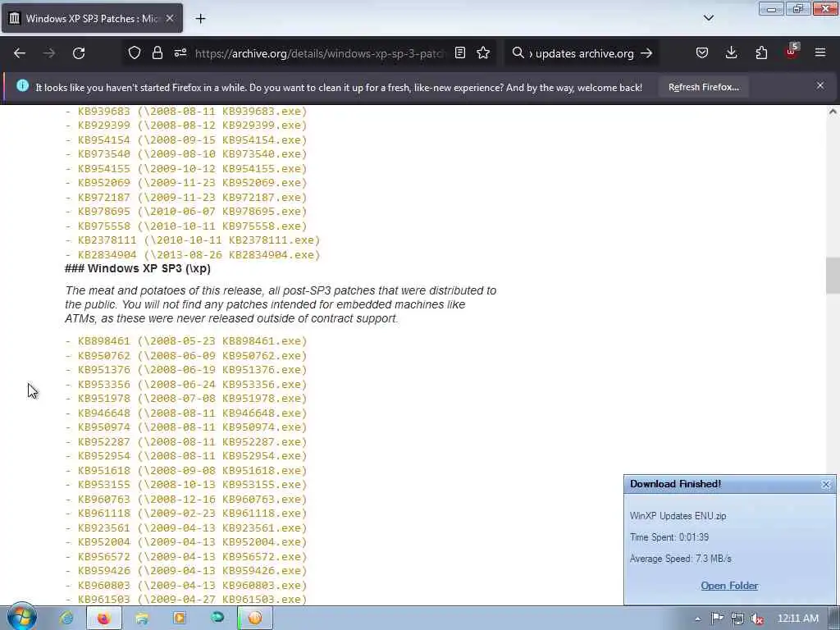Select the KB939683 list entry

click(x=186, y=112)
